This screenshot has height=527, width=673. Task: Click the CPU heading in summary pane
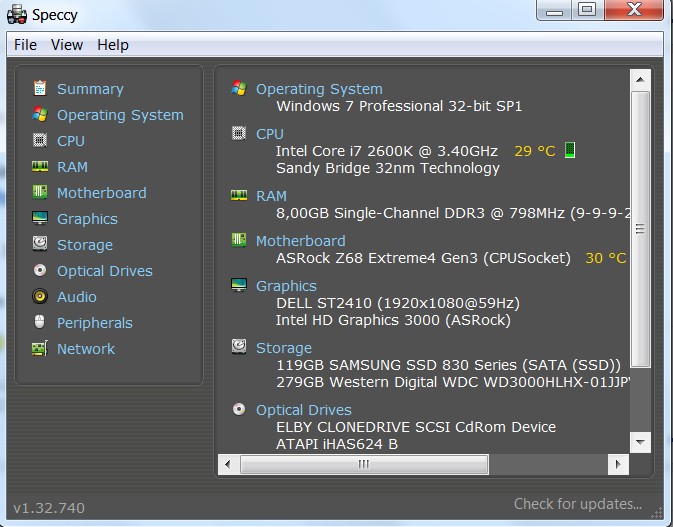(x=270, y=134)
